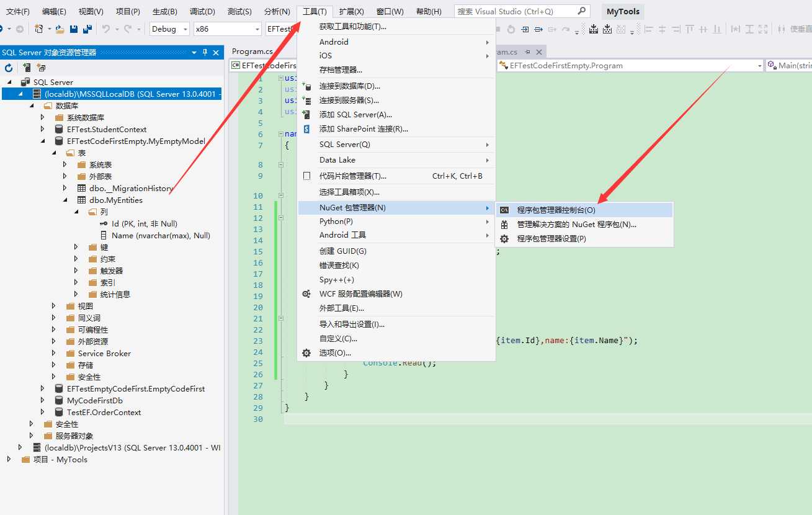Open the 扩展(X) menu
The height and width of the screenshot is (515, 812).
351,12
